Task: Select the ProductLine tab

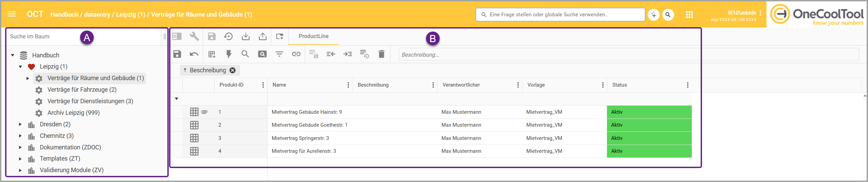Action: pyautogui.click(x=313, y=36)
